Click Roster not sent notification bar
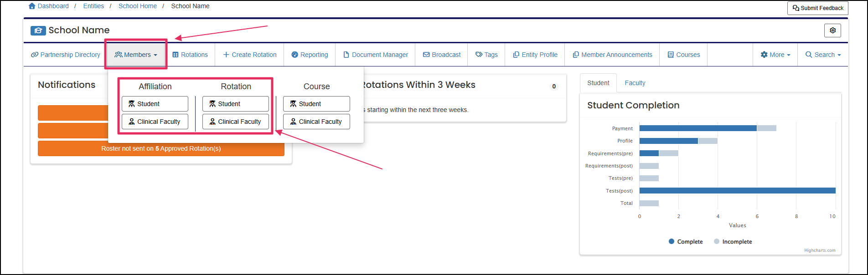 (x=161, y=148)
